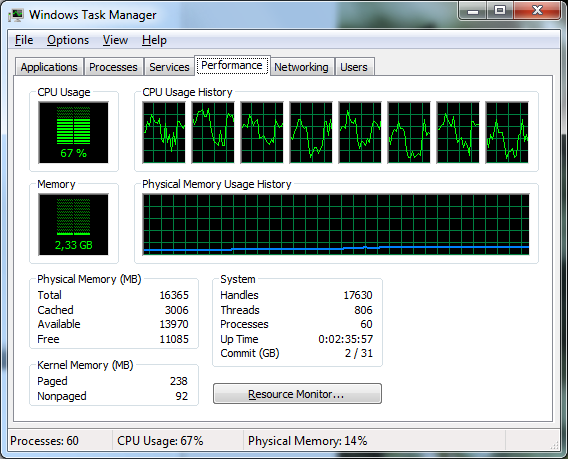Click the status bar text Physical Memory: 14%
This screenshot has height=459, width=568.
coord(308,441)
